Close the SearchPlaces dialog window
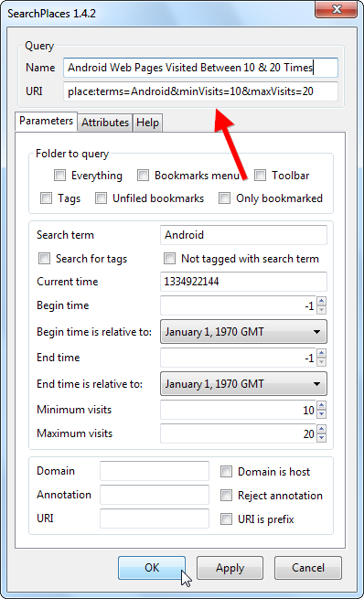This screenshot has height=599, width=364. [x=336, y=9]
